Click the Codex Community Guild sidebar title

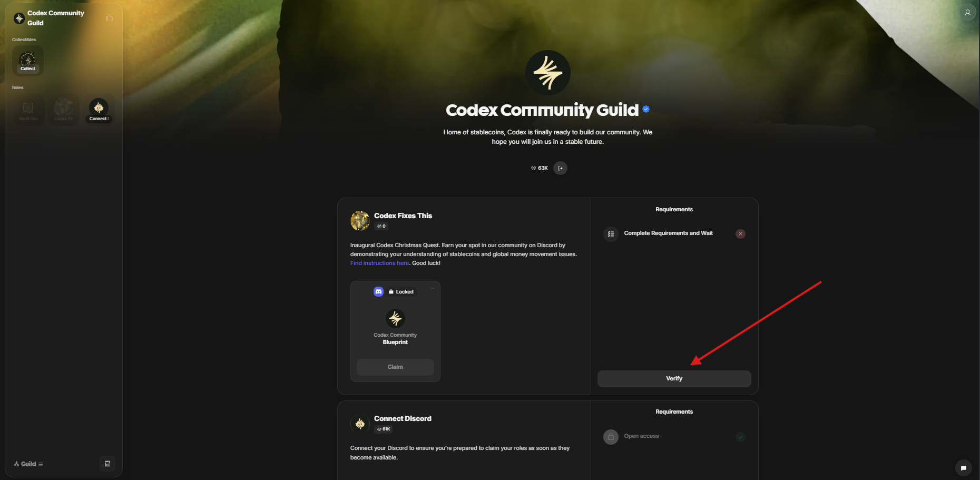coord(56,18)
